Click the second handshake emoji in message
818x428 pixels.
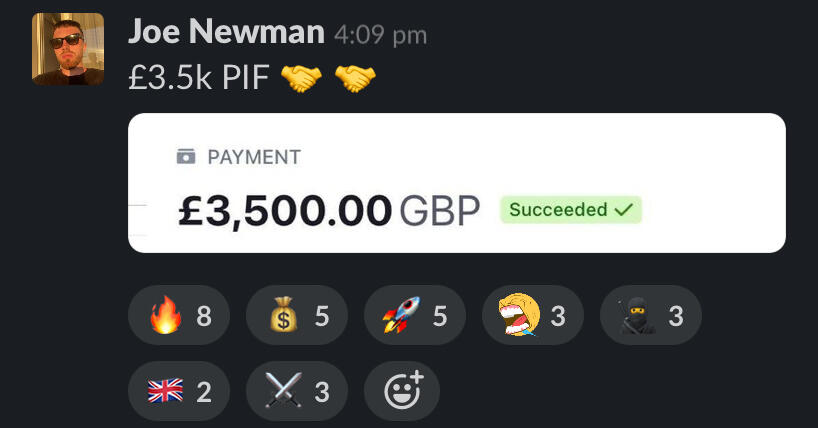coord(355,78)
